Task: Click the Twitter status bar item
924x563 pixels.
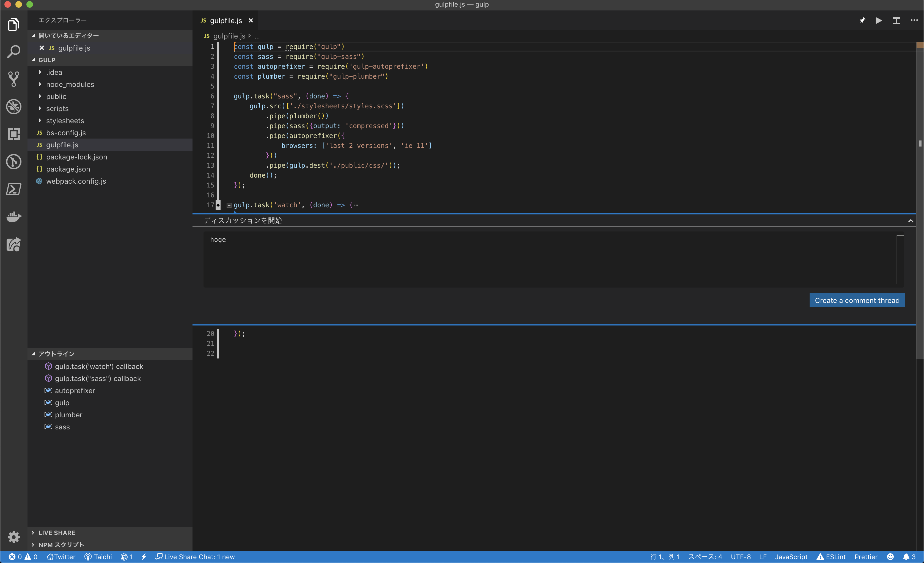Action: tap(61, 557)
